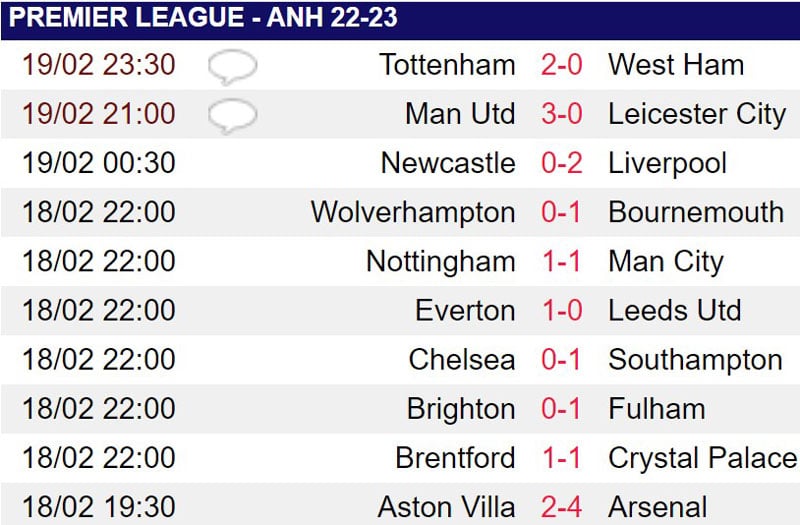View the Aston Villa 2-4 Arsenal score
Image resolution: width=800 pixels, height=525 pixels.
(562, 507)
